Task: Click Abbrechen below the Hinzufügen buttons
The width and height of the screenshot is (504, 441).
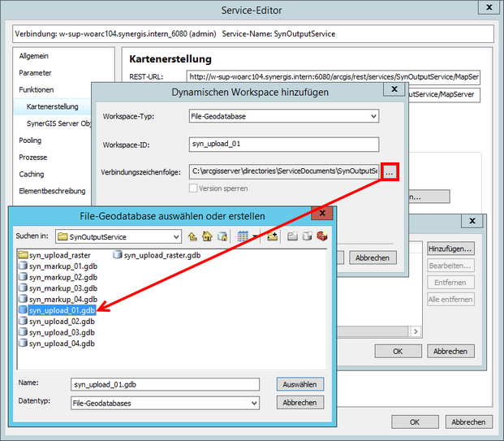Action: 450,351
